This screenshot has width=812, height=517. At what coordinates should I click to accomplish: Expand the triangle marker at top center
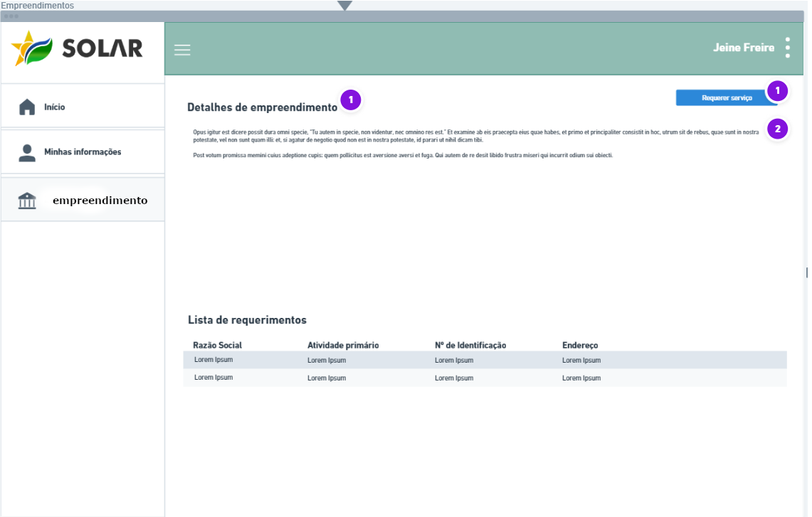[x=344, y=5]
